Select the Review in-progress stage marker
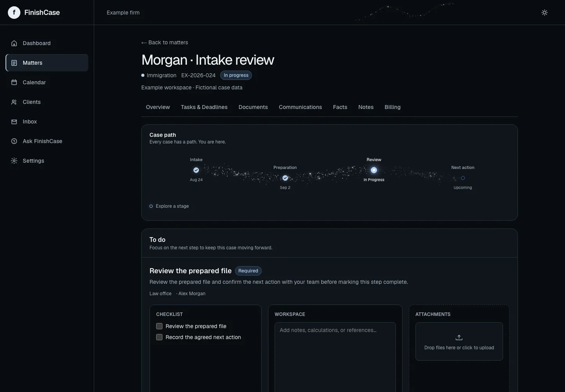Image resolution: width=565 pixels, height=392 pixels. click(374, 170)
